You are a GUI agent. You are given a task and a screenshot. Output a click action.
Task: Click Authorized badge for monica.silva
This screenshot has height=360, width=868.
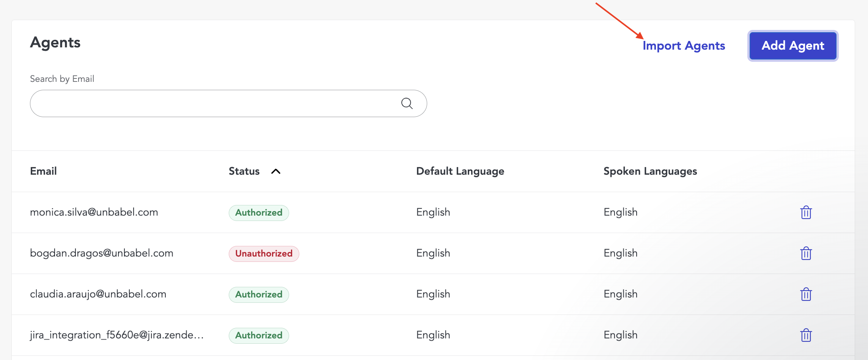coord(259,213)
